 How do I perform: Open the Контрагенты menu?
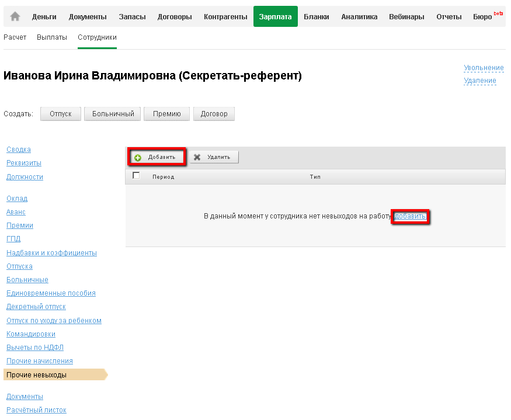(x=225, y=16)
